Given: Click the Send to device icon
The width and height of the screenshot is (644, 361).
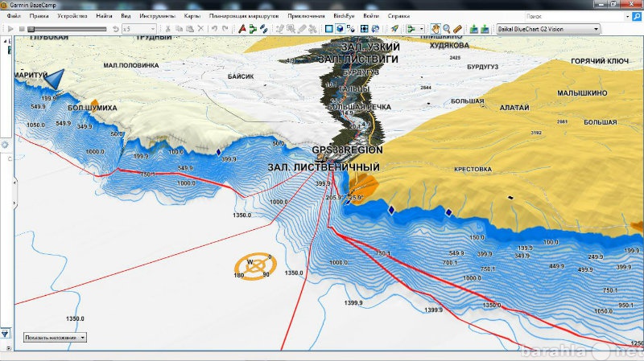Looking at the screenshot, I should [474, 29].
